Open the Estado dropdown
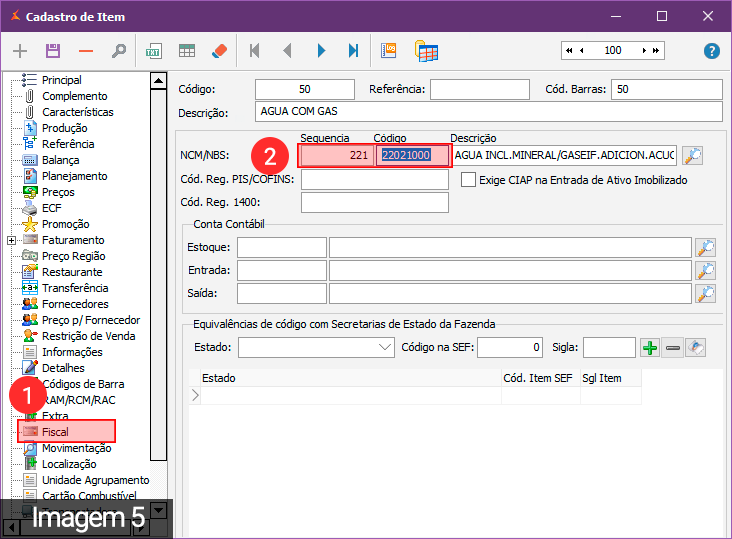 [385, 347]
